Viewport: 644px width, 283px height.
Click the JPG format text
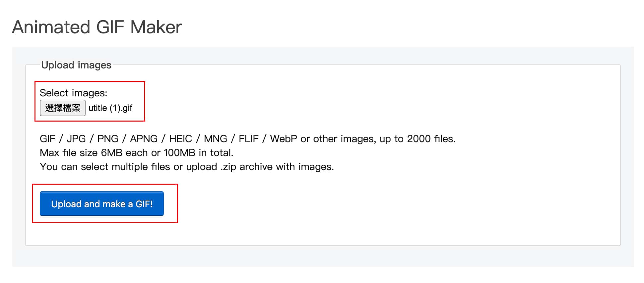tap(76, 139)
